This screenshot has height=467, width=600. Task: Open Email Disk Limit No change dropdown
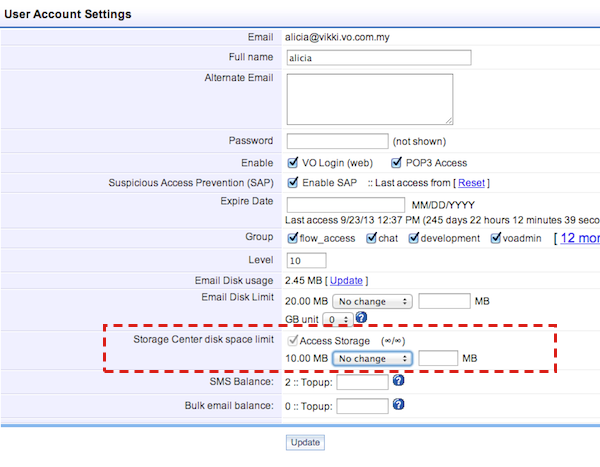[372, 300]
